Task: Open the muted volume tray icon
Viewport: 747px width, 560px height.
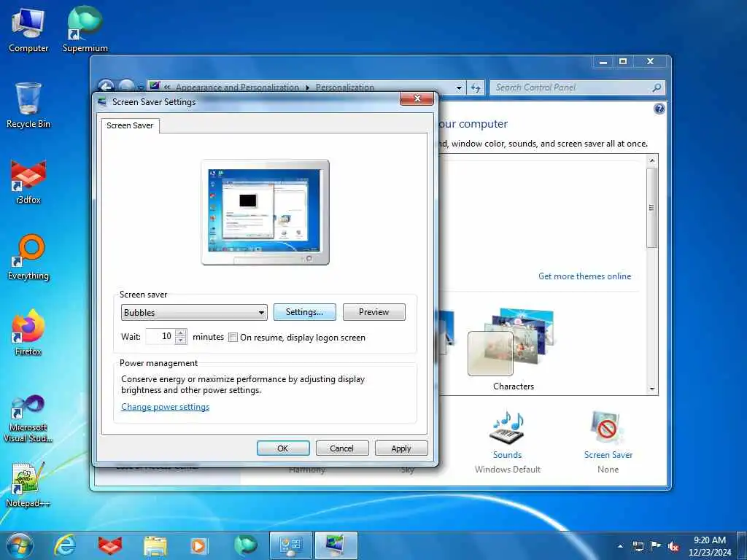Action: (673, 546)
